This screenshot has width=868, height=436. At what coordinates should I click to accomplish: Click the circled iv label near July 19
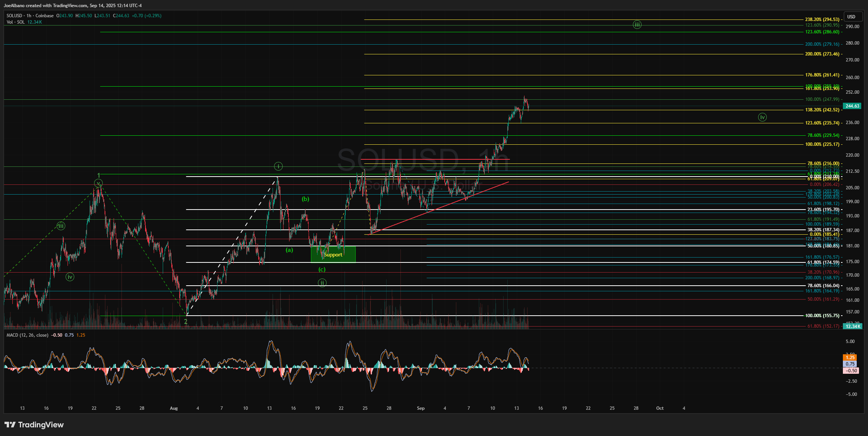[70, 277]
